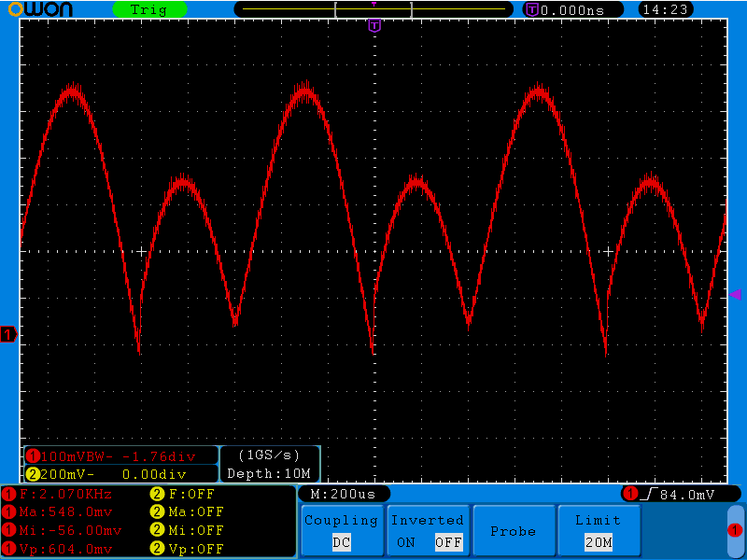Click the trigger rising-edge 84.0mV readout

coord(673,493)
